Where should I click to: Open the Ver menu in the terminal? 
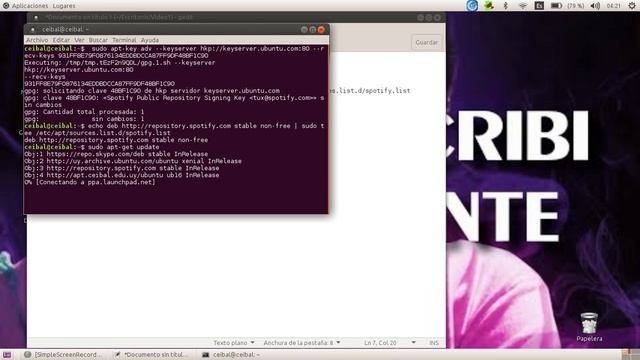click(x=79, y=40)
